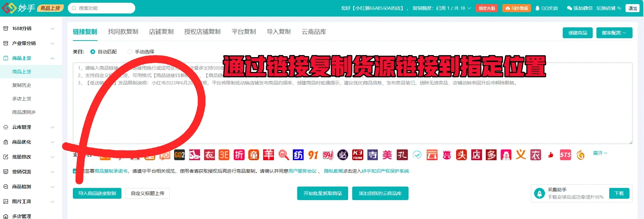The height and width of the screenshot is (219, 644).
Task: Select the white boot platform icon
Action: 195,155
